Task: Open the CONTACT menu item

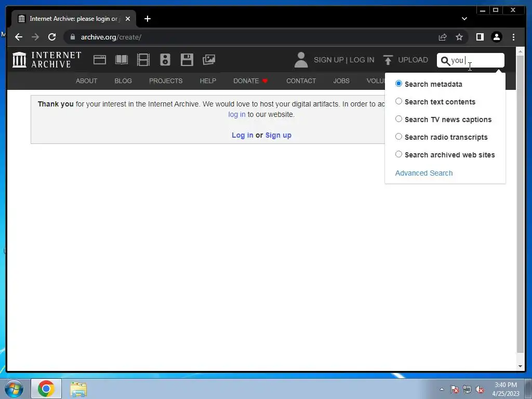Action: coord(301,81)
